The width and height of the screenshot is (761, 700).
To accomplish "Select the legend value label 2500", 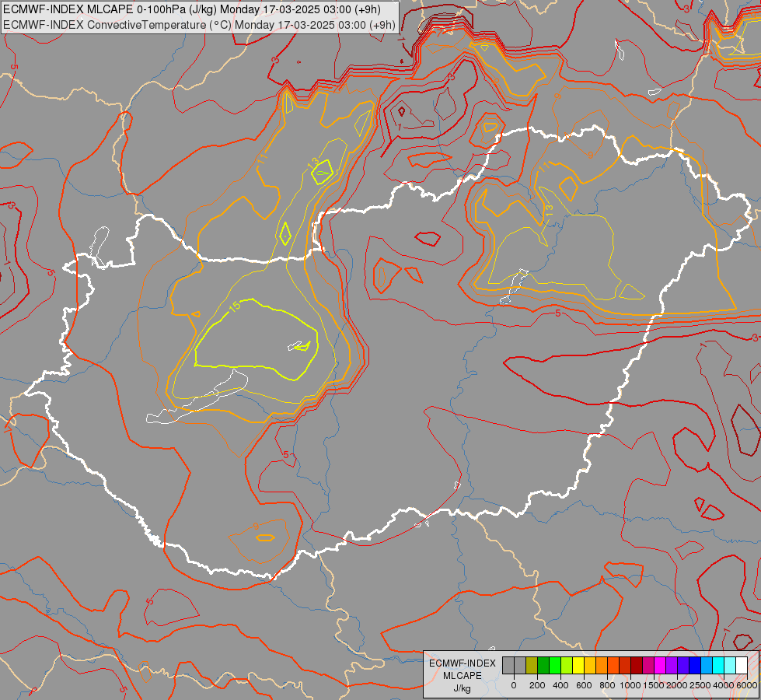I will coord(700,685).
